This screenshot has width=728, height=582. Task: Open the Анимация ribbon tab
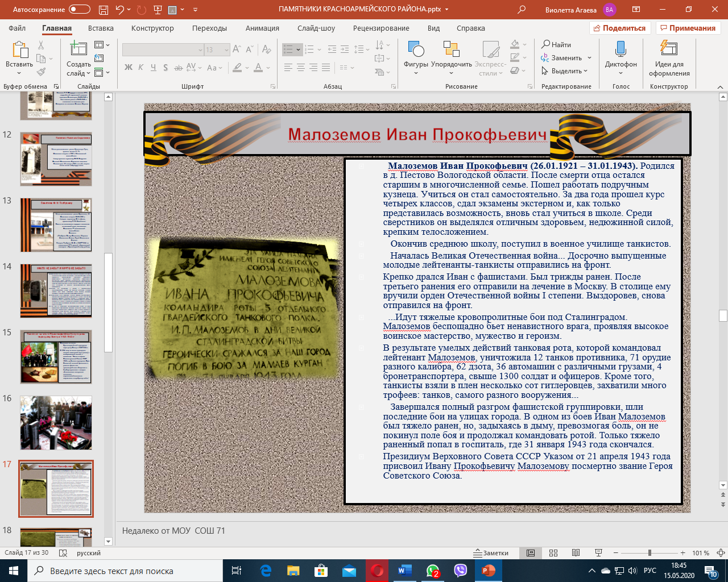(x=262, y=28)
